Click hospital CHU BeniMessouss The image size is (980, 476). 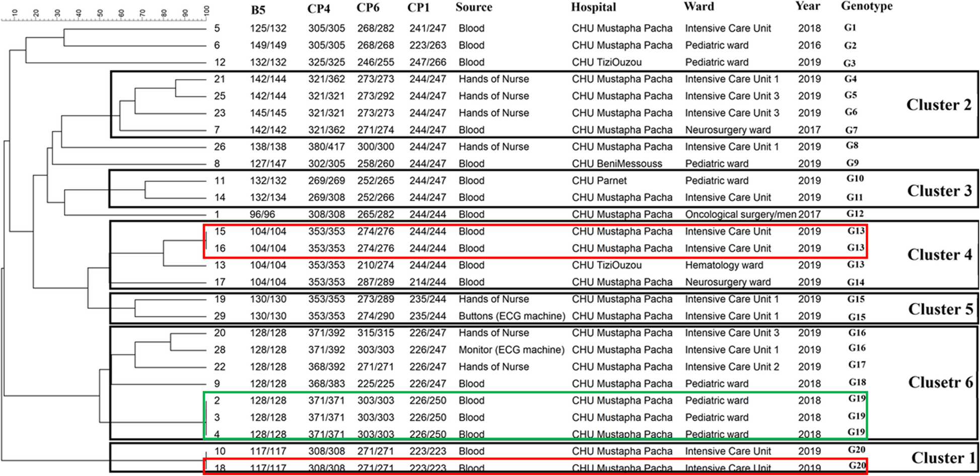[617, 164]
